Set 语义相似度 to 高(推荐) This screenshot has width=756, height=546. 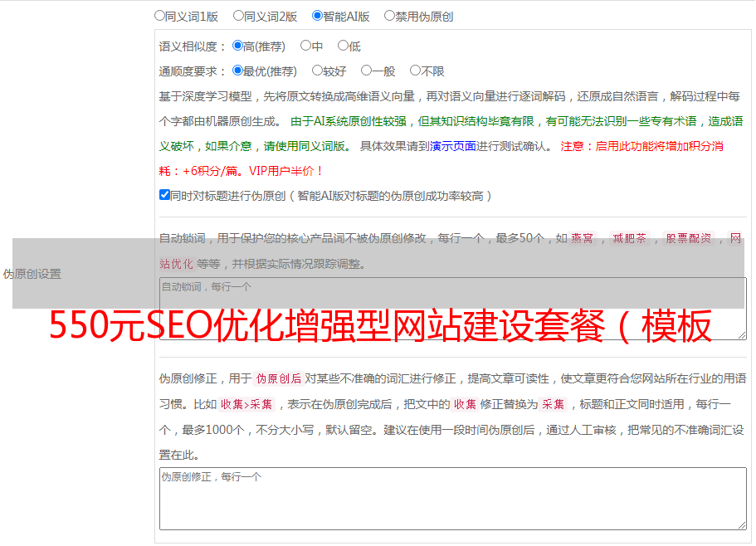point(238,46)
